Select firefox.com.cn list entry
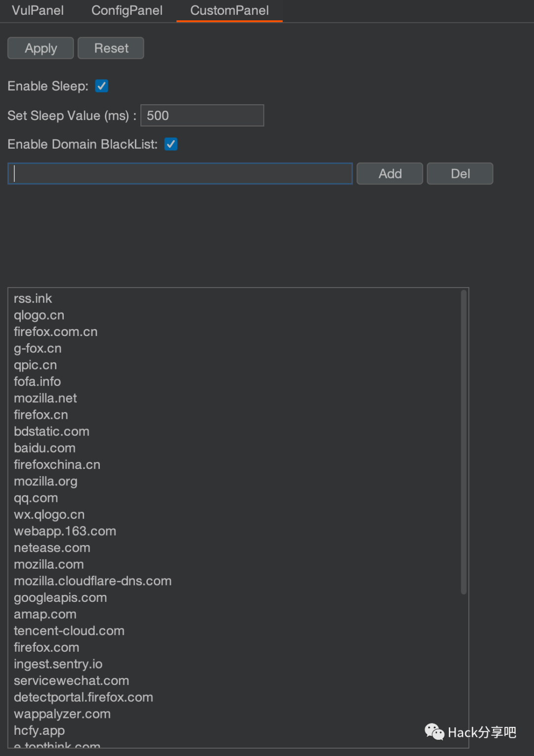Screen dimensions: 534x756 (x=55, y=332)
